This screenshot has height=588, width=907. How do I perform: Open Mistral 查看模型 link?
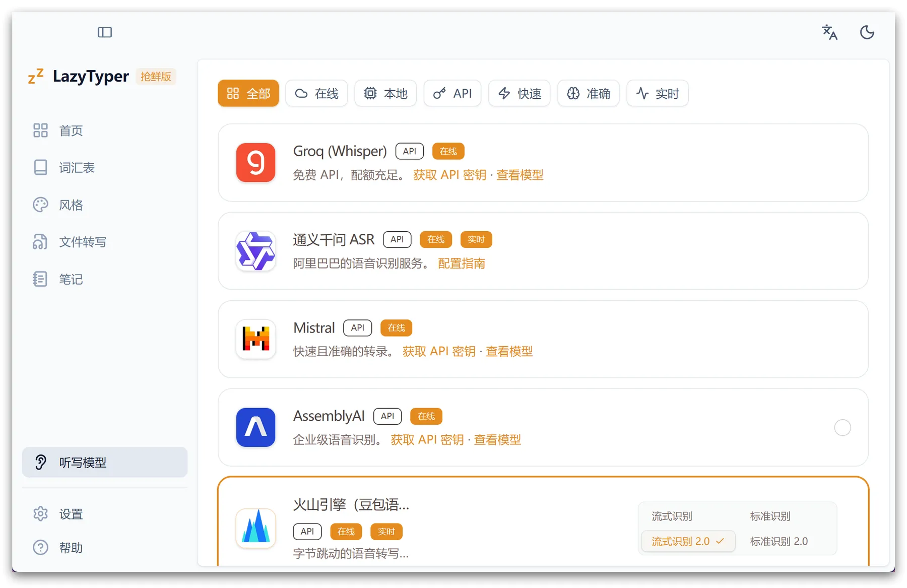(509, 351)
